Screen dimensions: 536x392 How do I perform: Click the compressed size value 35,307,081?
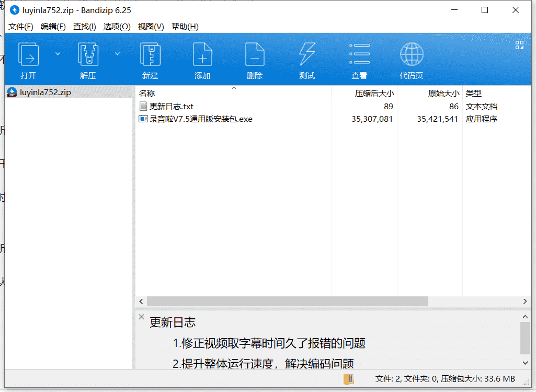click(x=372, y=119)
